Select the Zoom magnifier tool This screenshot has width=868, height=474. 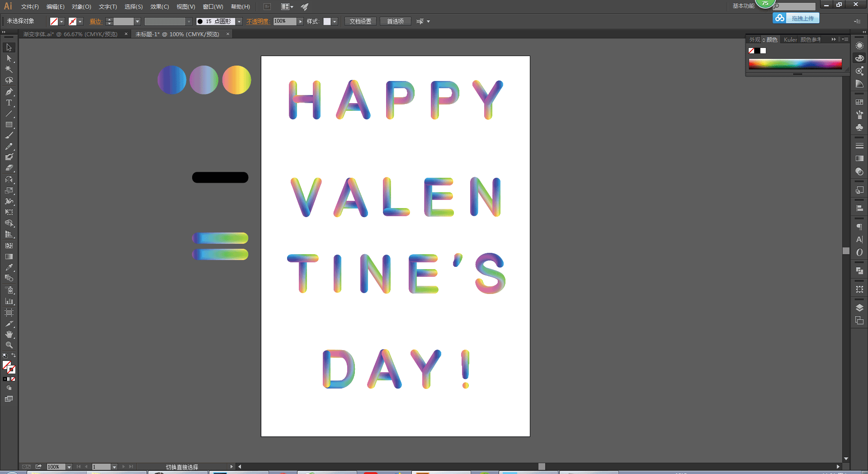pyautogui.click(x=9, y=345)
